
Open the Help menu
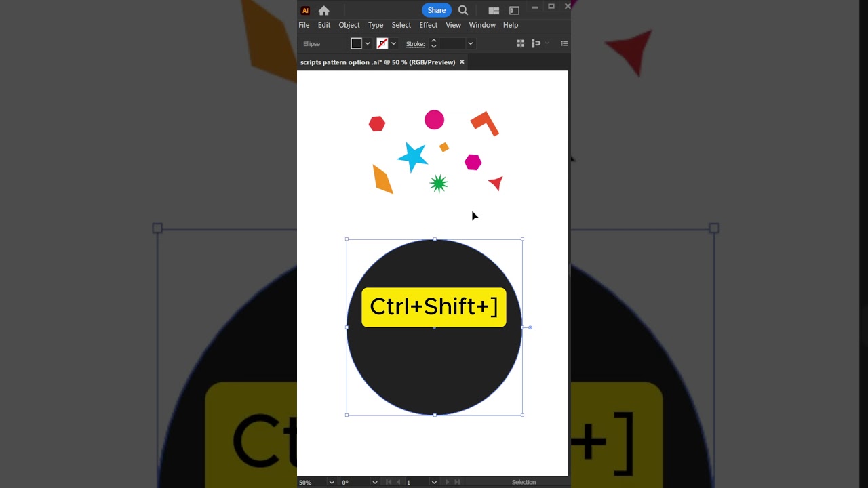[x=511, y=25]
